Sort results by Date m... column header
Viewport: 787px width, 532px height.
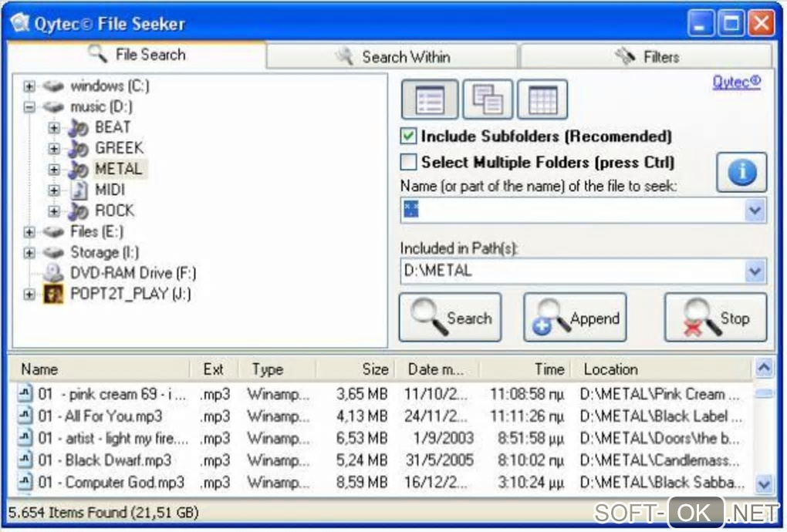coord(437,369)
